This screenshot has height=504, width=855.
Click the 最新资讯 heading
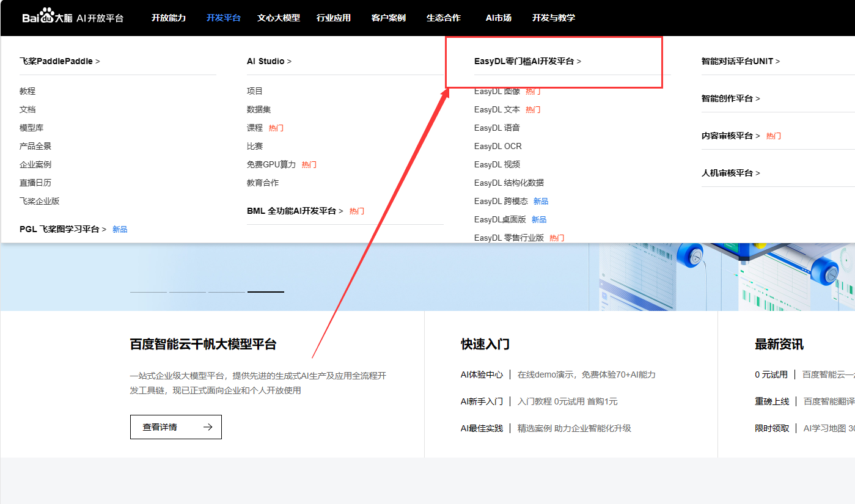tap(779, 344)
